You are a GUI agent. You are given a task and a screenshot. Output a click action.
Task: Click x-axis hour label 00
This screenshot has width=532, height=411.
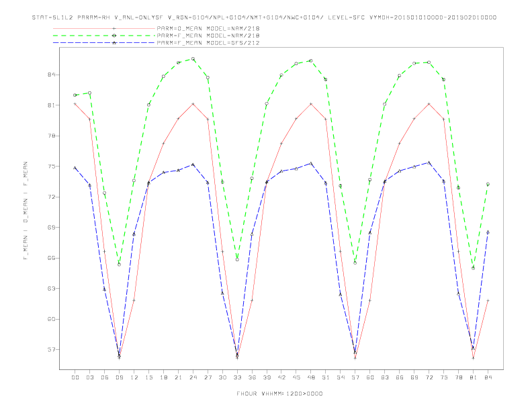(x=75, y=377)
